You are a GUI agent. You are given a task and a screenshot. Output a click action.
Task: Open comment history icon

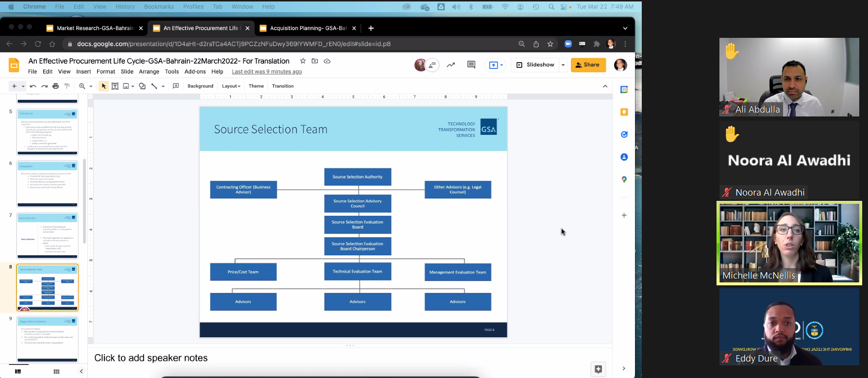[x=471, y=65]
